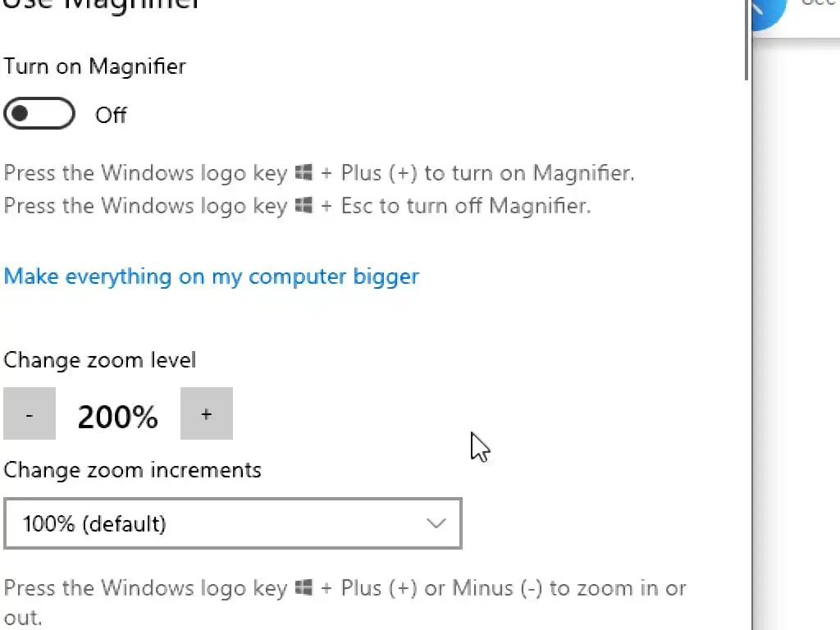Click the Use Magnifier section heading

pyautogui.click(x=102, y=4)
